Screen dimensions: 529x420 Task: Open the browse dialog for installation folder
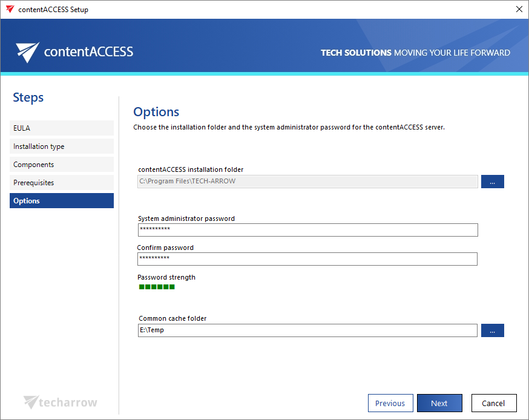[x=492, y=181]
